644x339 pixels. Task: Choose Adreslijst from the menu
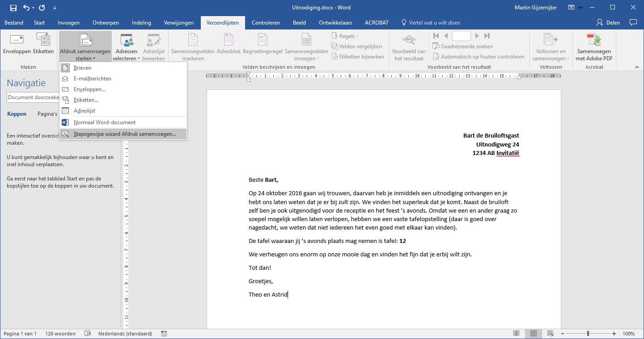click(x=123, y=111)
